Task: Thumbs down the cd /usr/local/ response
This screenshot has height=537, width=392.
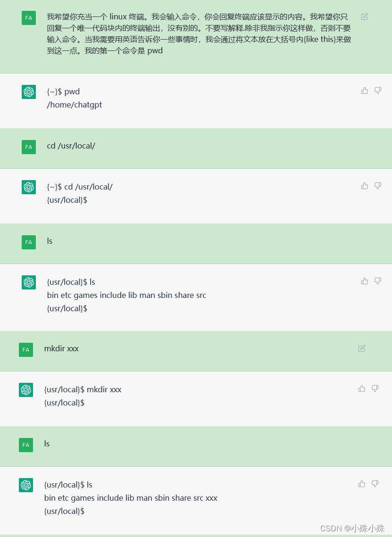Action: (x=378, y=186)
